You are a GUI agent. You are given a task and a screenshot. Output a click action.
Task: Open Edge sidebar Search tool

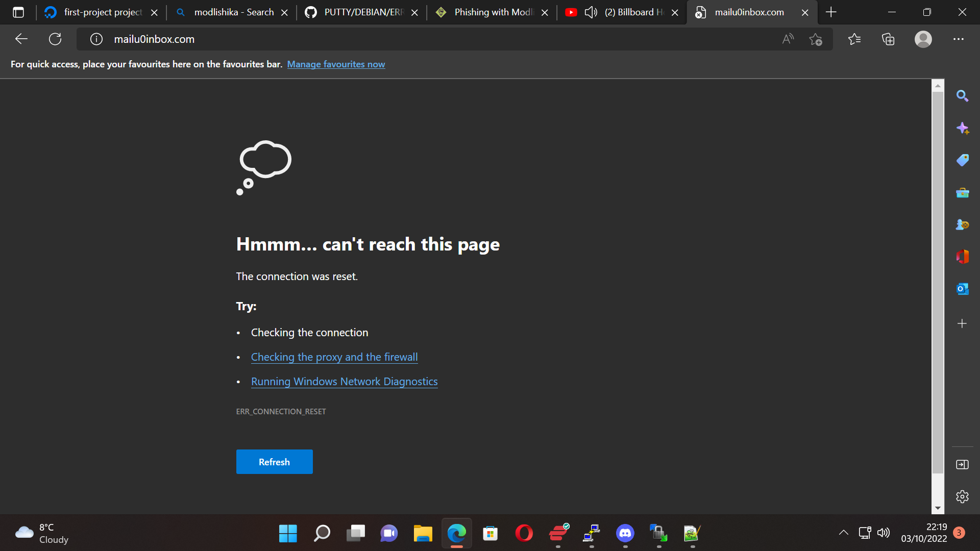click(x=963, y=95)
